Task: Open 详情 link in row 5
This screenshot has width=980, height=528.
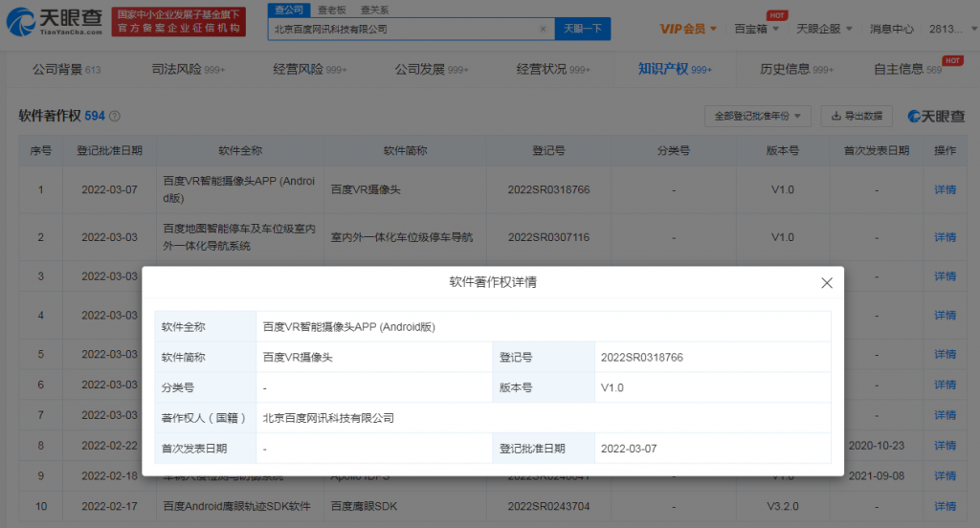Action: [x=945, y=354]
